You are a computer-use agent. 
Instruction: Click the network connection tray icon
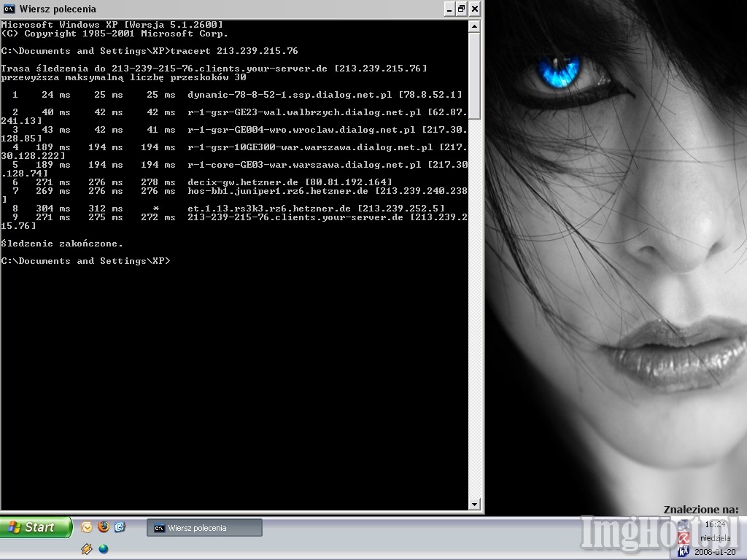(684, 525)
